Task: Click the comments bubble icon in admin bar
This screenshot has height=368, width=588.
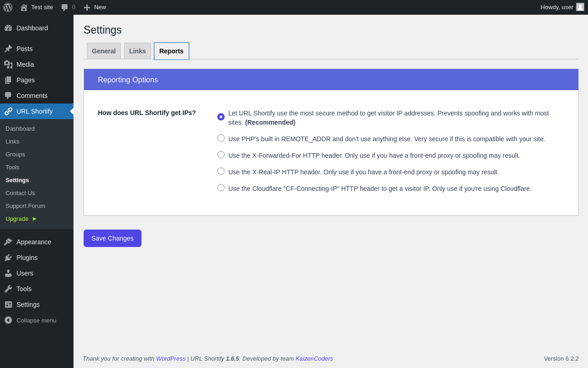Action: pos(65,7)
